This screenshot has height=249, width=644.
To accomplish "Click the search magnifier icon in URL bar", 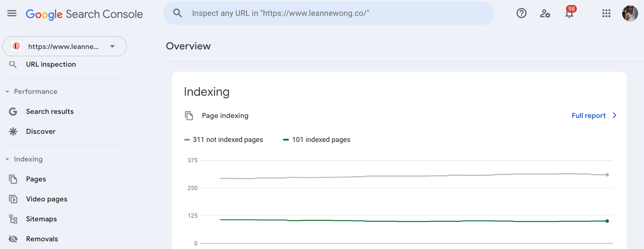I will 178,13.
